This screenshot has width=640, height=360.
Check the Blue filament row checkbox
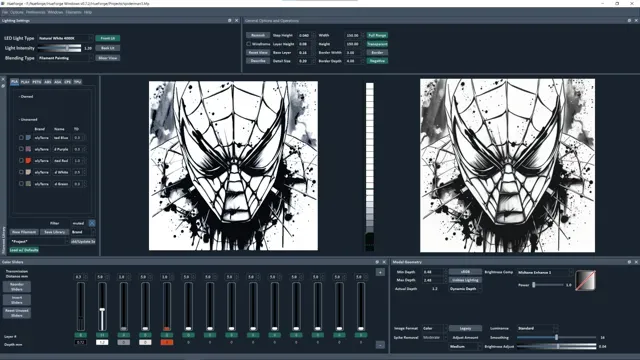point(21,138)
